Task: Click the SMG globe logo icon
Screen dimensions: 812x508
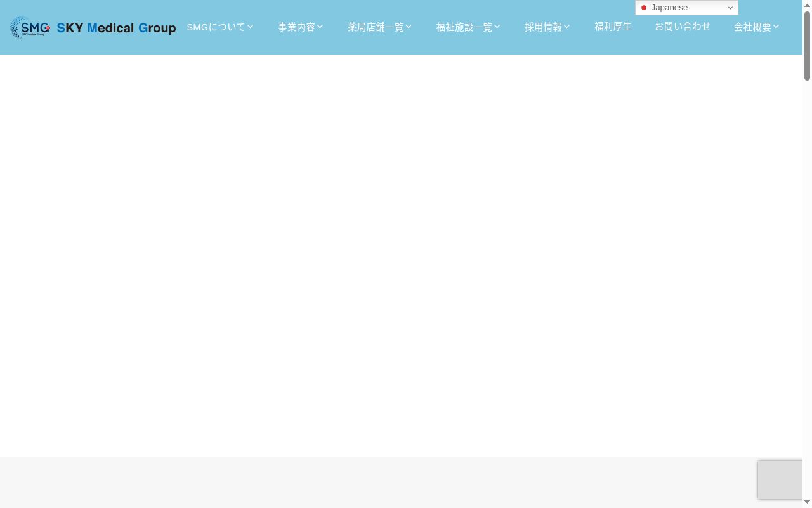Action: [x=30, y=27]
